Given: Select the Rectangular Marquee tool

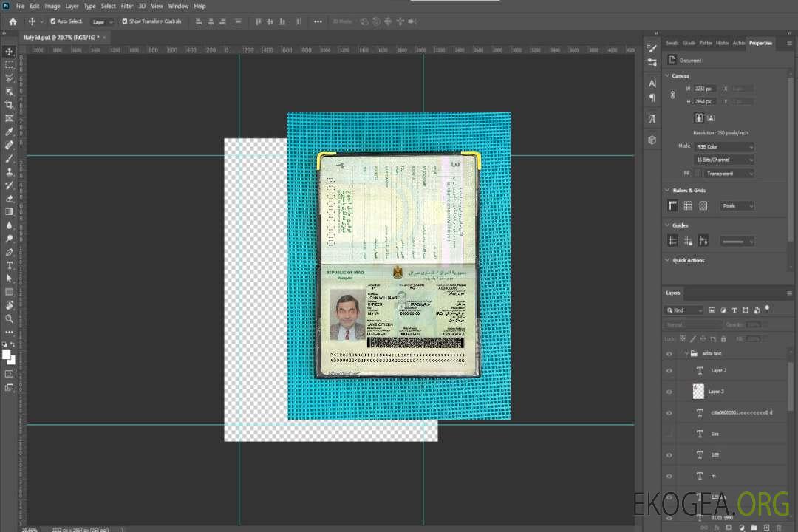Looking at the screenshot, I should (x=9, y=65).
